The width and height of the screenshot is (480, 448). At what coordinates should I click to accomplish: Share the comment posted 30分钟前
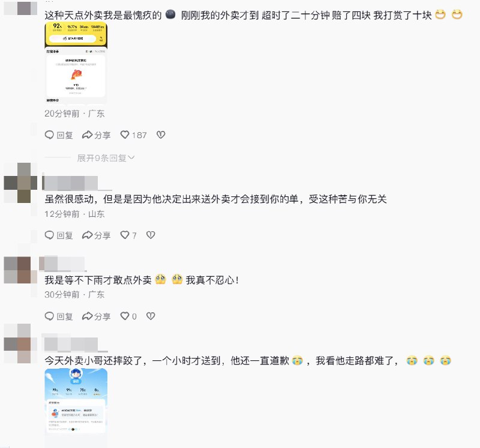click(x=96, y=316)
